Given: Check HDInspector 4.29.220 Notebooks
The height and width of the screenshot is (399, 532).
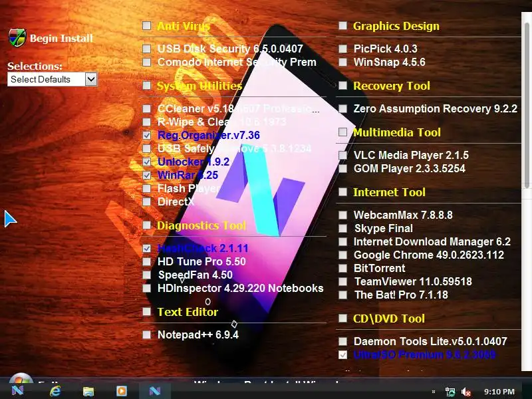Looking at the screenshot, I should point(146,288).
